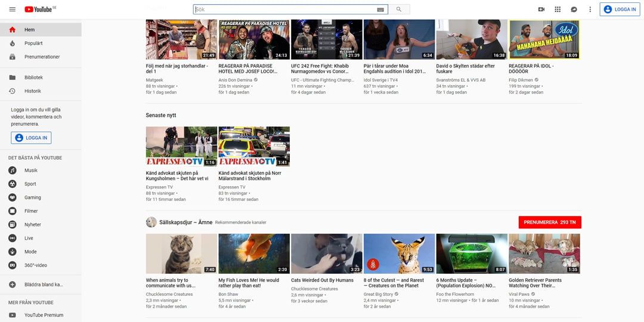The height and width of the screenshot is (322, 644).
Task: Click title "Cats Weirded Out By Humans"
Action: pyautogui.click(x=323, y=280)
